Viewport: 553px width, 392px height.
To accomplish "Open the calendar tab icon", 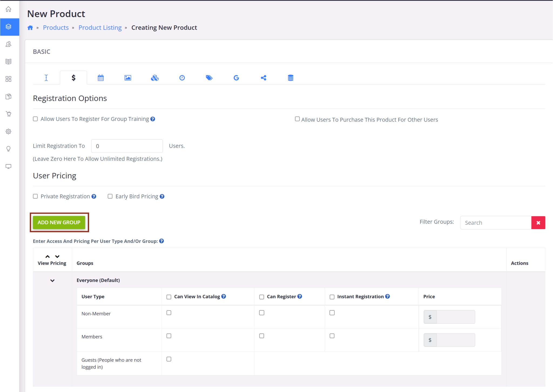I will tap(100, 78).
